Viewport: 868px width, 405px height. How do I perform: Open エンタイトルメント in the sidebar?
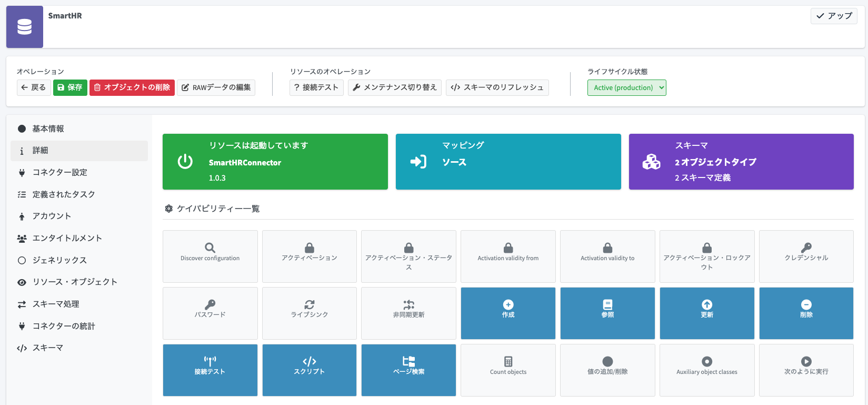point(79,238)
